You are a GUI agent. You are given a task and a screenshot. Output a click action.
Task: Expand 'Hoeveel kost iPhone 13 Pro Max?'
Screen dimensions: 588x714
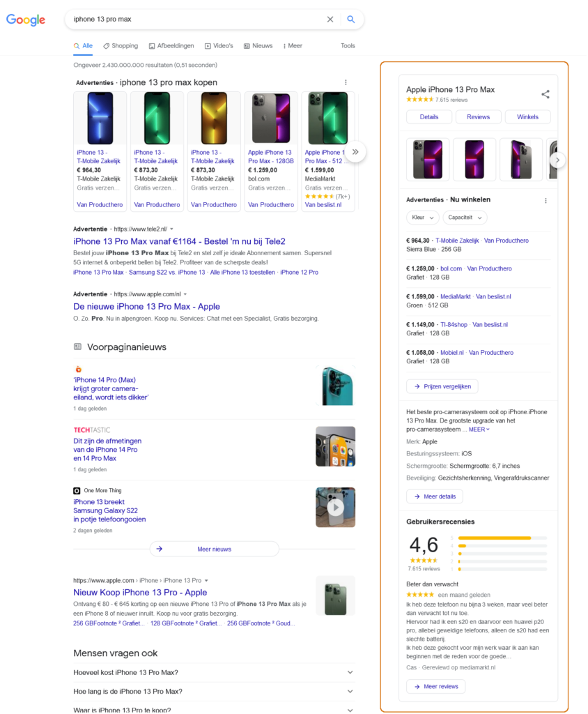[214, 673]
